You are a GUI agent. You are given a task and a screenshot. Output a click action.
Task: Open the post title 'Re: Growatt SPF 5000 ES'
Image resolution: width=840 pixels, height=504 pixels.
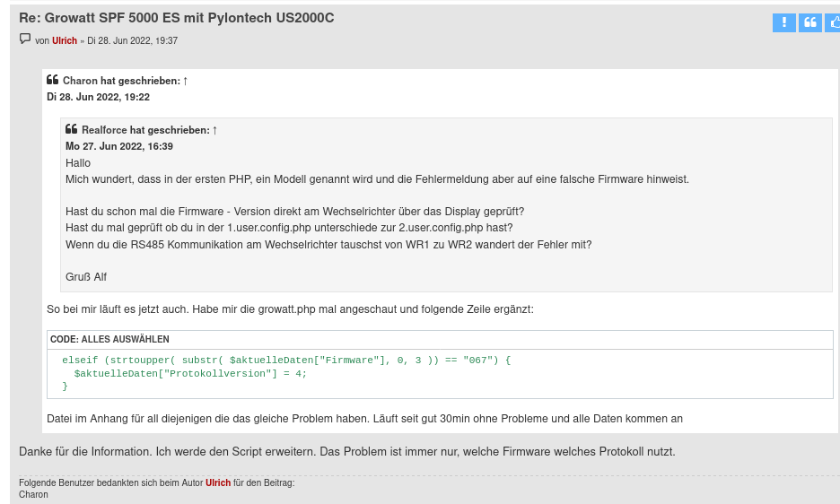pyautogui.click(x=177, y=18)
